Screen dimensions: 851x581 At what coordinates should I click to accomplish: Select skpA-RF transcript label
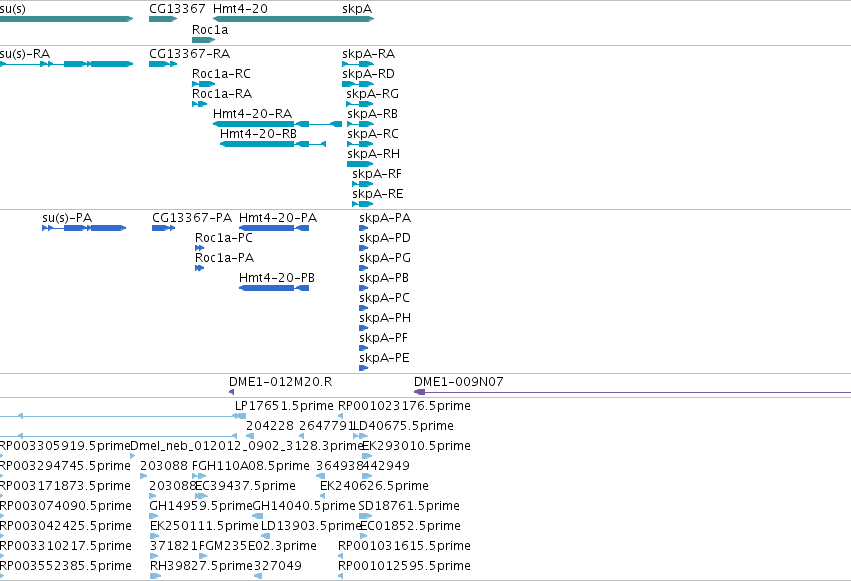377,174
